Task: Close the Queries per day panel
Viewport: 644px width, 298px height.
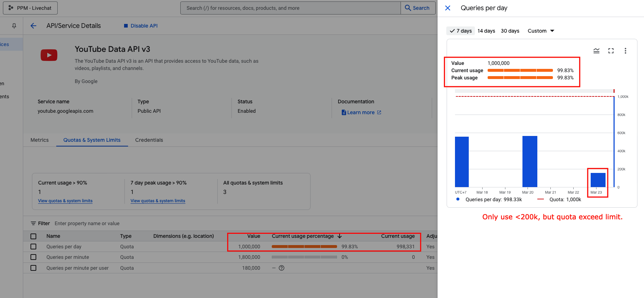Action: [x=448, y=8]
